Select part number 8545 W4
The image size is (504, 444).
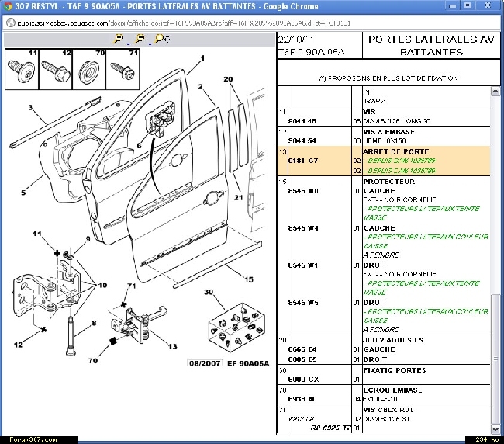point(303,228)
